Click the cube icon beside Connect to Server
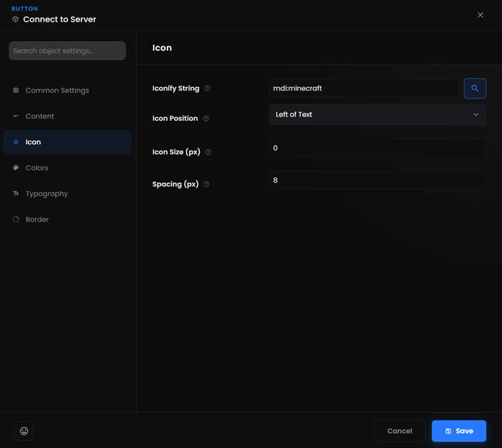 [15, 19]
